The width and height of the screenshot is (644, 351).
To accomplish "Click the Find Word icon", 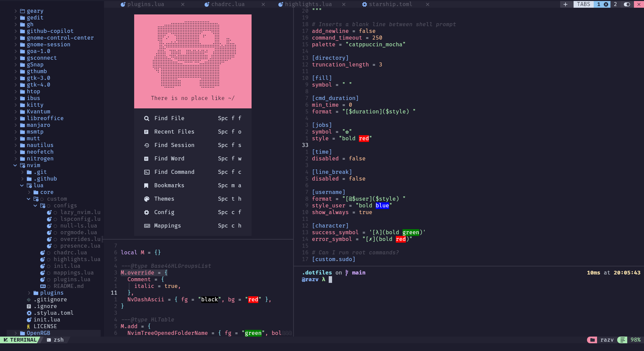I will 147,159.
